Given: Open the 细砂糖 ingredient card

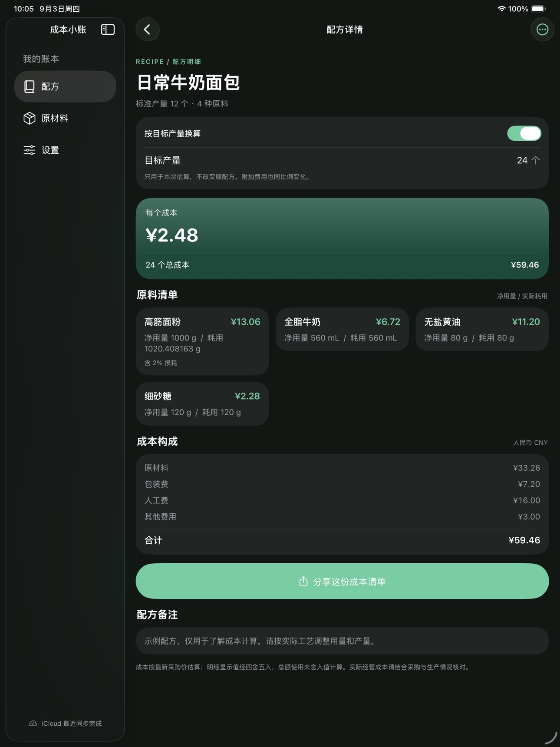Looking at the screenshot, I should pyautogui.click(x=202, y=403).
